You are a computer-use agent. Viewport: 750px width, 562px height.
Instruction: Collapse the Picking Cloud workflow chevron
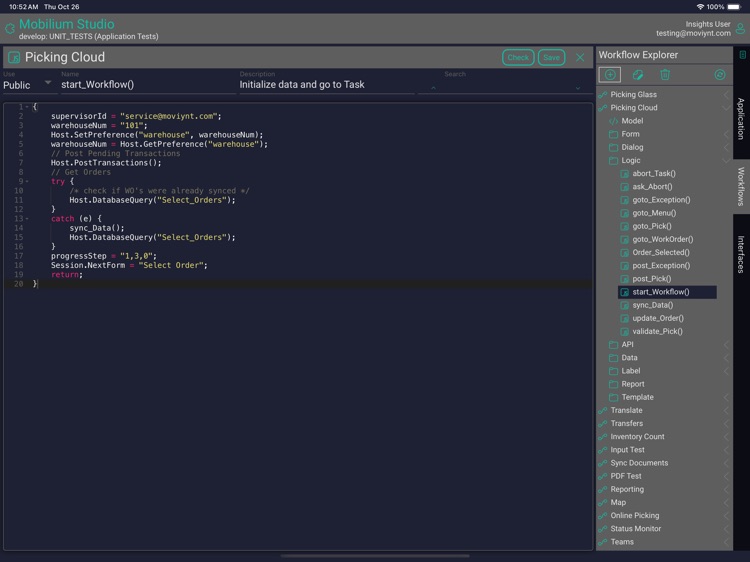(727, 108)
